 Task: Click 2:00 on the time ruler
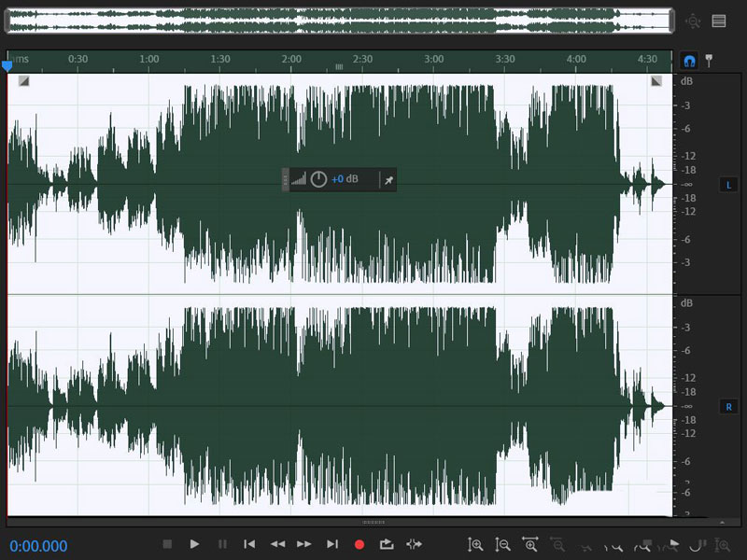[x=291, y=59]
